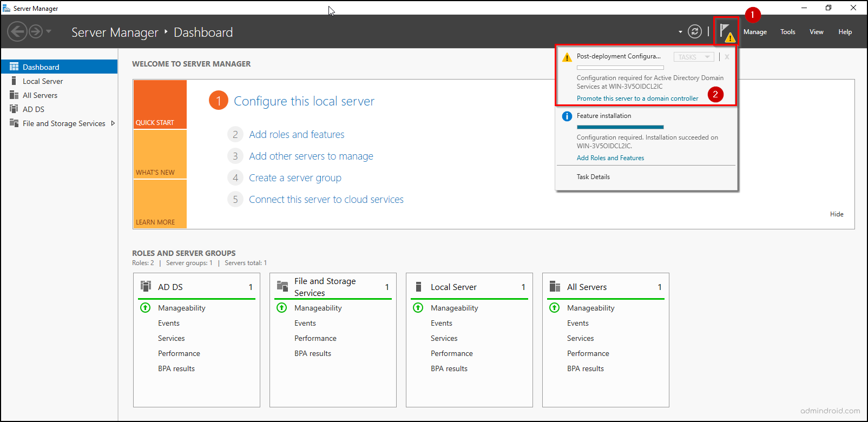868x422 pixels.
Task: Click File and Storage Services sidebar icon
Action: 14,123
